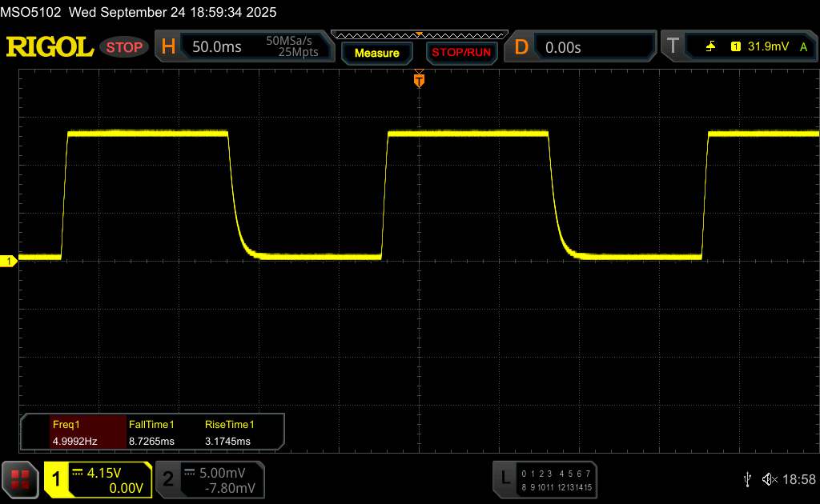
Task: Click the horizontal H timebase icon
Action: (168, 47)
